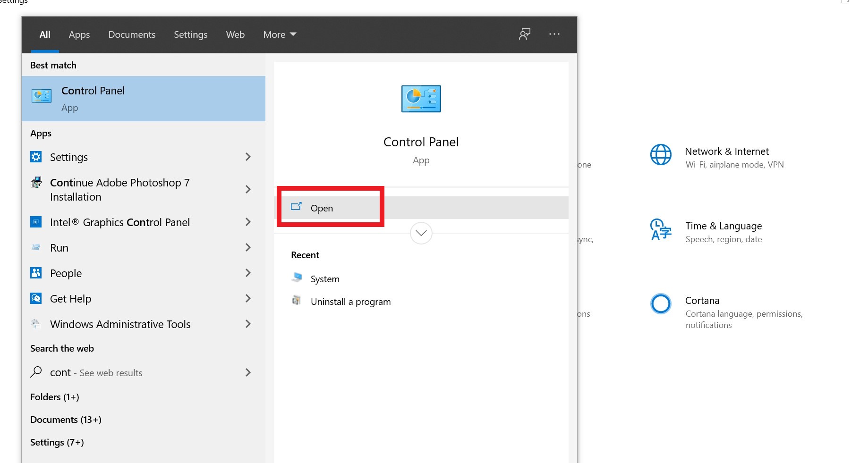Click the web search magnifier icon
The image size is (868, 463).
tap(36, 372)
